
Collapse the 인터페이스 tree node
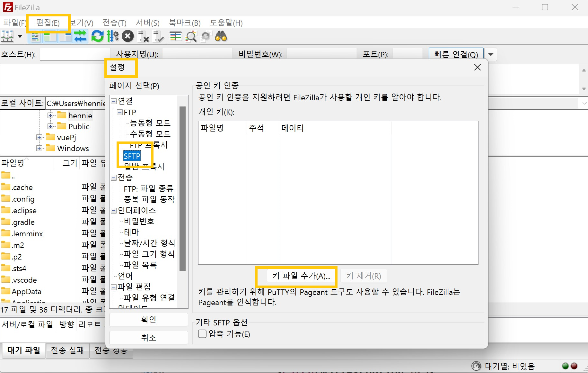pos(114,211)
